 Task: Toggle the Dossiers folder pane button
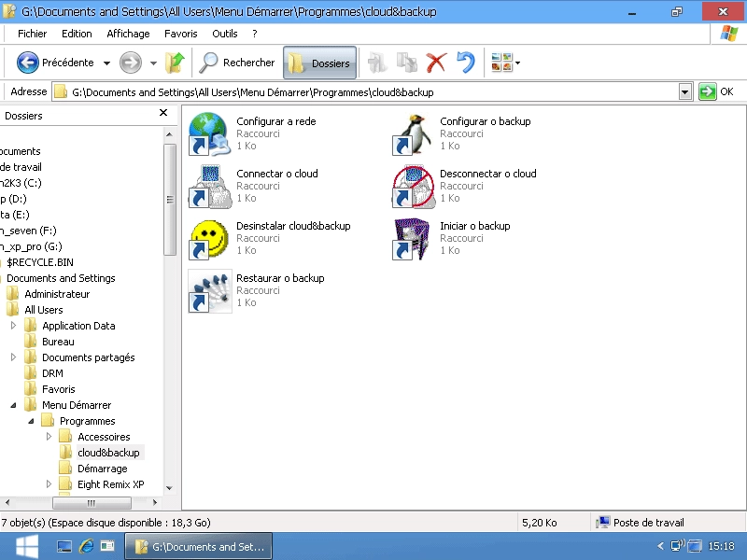pyautogui.click(x=319, y=63)
